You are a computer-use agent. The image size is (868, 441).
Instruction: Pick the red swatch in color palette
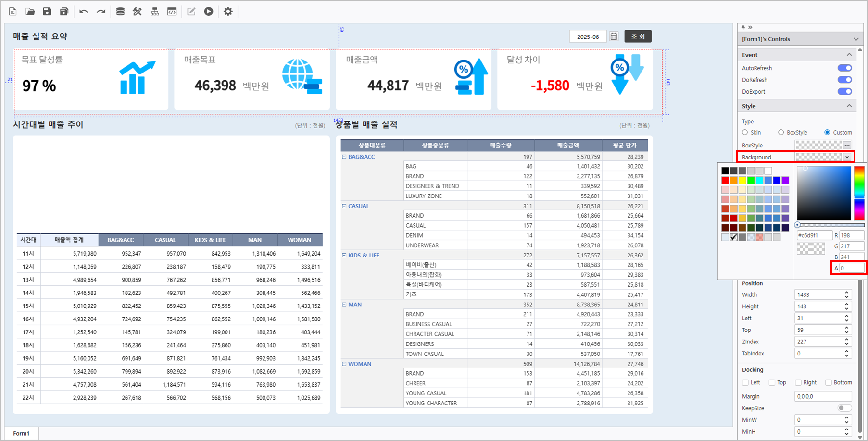tap(725, 180)
